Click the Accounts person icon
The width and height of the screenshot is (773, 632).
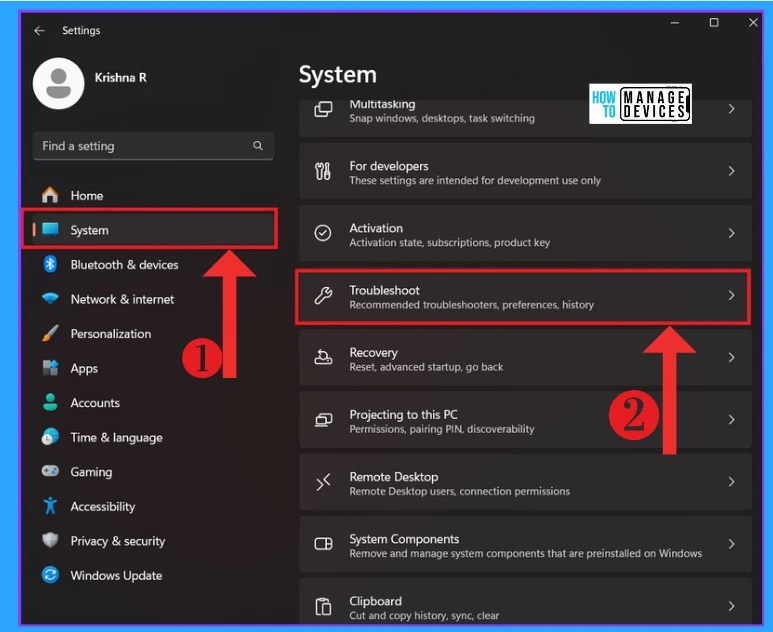click(x=50, y=402)
